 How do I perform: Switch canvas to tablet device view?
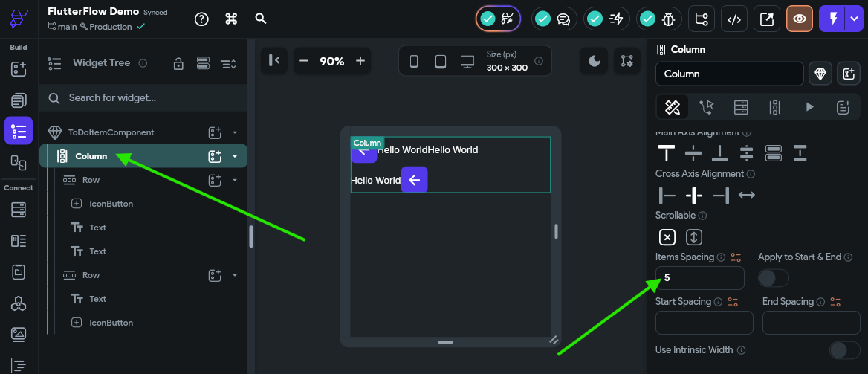[x=441, y=62]
